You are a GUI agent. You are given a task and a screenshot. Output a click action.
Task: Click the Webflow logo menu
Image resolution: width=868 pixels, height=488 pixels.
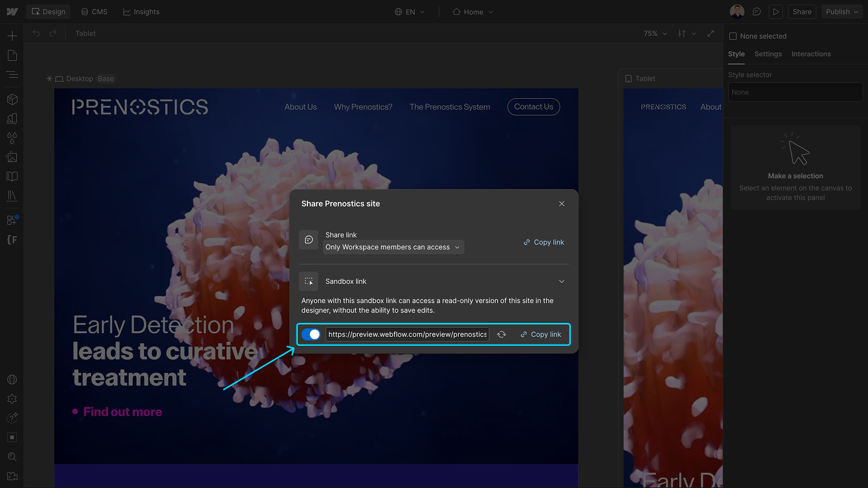click(12, 11)
